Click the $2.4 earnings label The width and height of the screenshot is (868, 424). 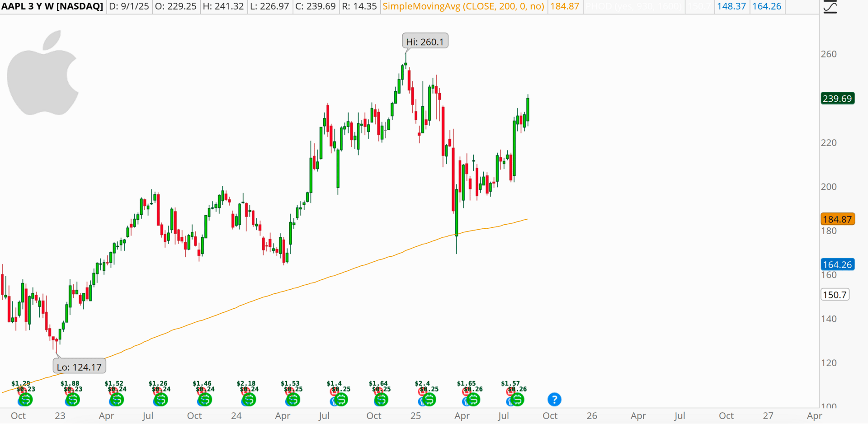[x=422, y=383]
